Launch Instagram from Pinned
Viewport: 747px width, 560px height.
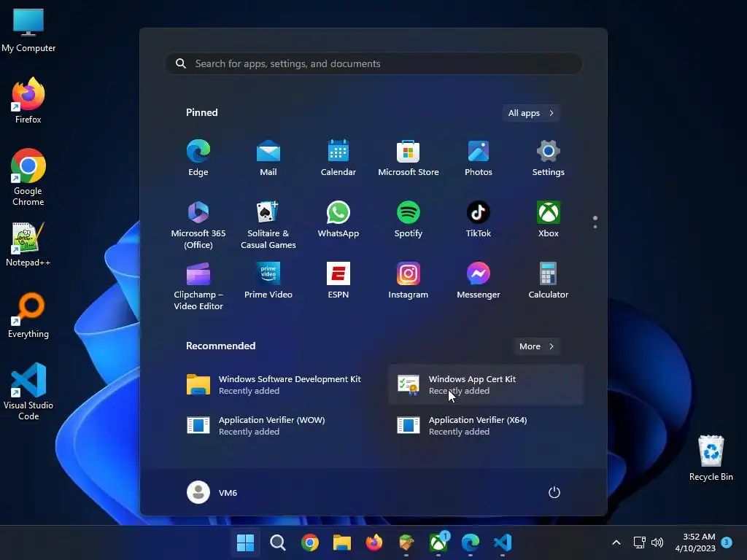point(409,281)
